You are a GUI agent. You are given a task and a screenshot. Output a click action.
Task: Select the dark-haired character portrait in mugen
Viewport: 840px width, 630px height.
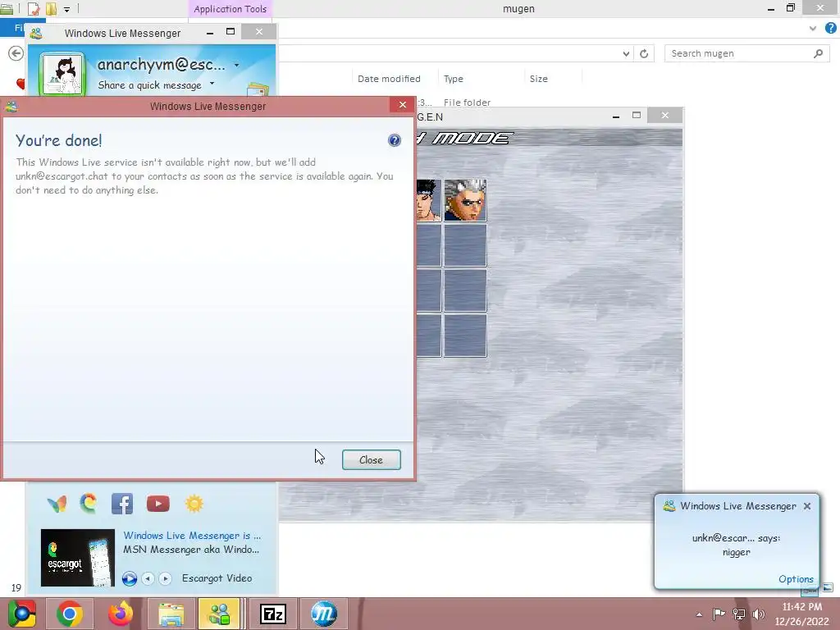(428, 200)
